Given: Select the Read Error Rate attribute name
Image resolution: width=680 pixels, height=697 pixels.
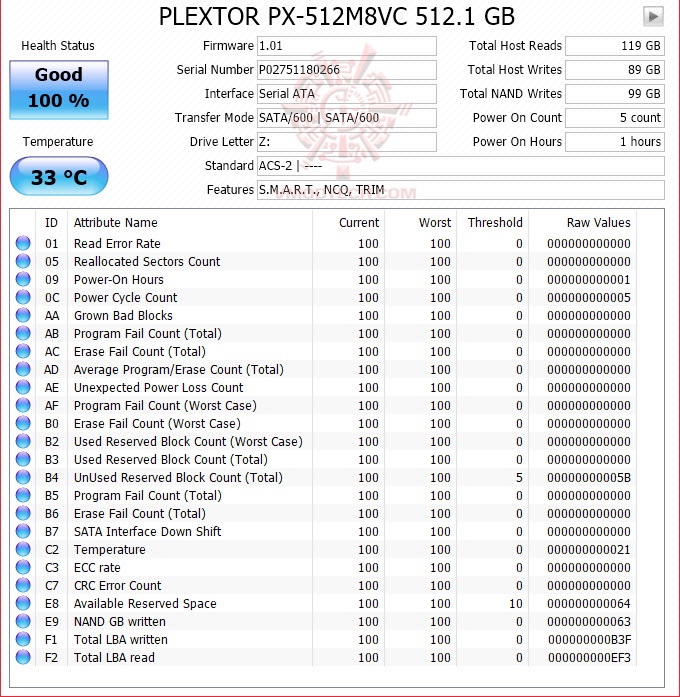Looking at the screenshot, I should coord(117,244).
